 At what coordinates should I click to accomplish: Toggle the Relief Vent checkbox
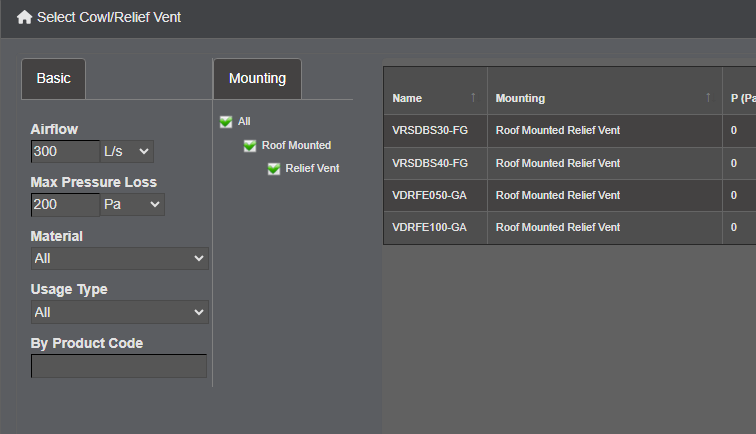tap(274, 169)
